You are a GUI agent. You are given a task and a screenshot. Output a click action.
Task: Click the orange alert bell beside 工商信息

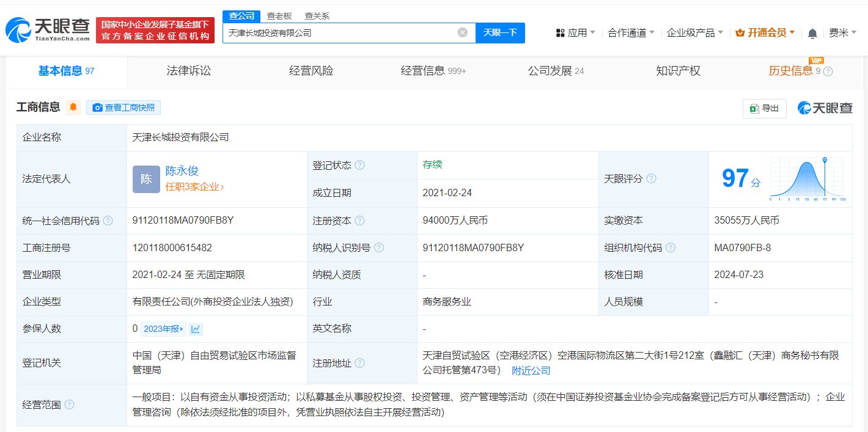click(73, 108)
